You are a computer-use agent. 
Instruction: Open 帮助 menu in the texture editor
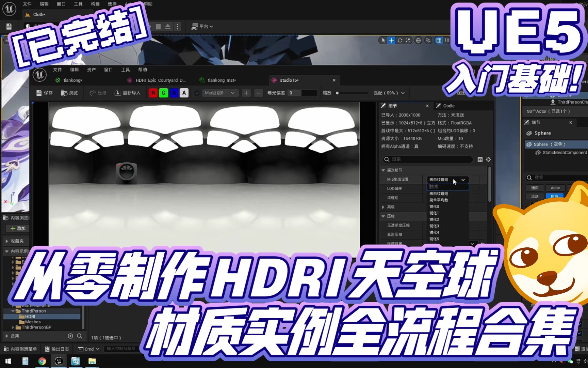(x=142, y=70)
